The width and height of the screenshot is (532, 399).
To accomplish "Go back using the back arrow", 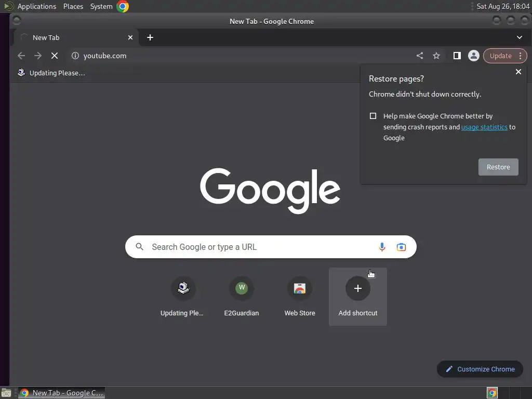I will coord(21,56).
